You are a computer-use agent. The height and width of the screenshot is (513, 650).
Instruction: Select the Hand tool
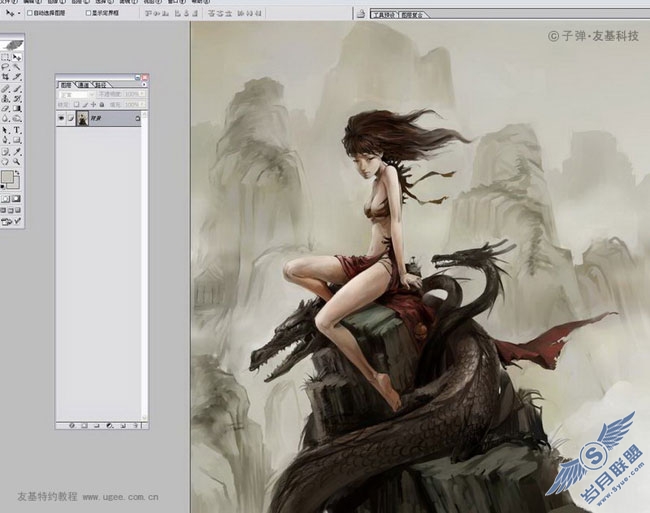6,162
